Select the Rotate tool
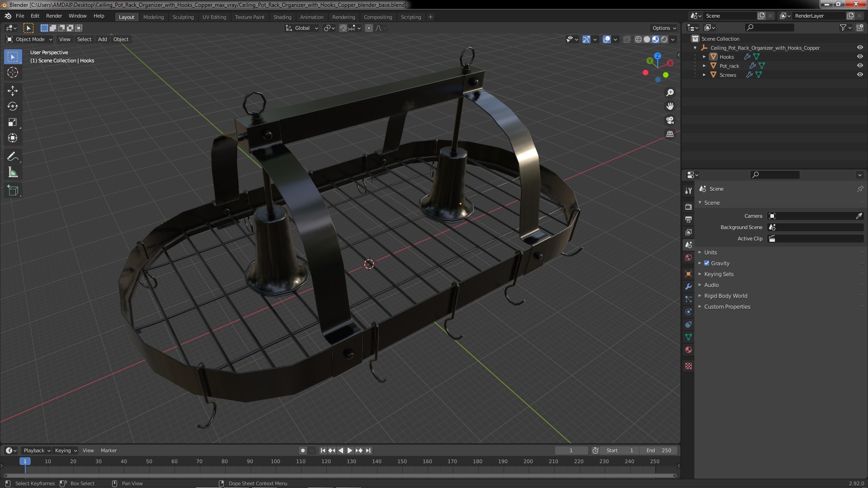 13,107
